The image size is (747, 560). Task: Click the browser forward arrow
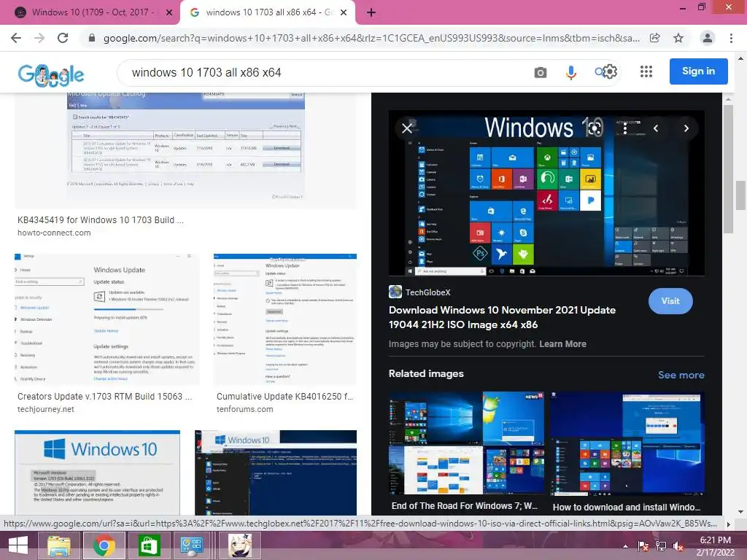(39, 38)
